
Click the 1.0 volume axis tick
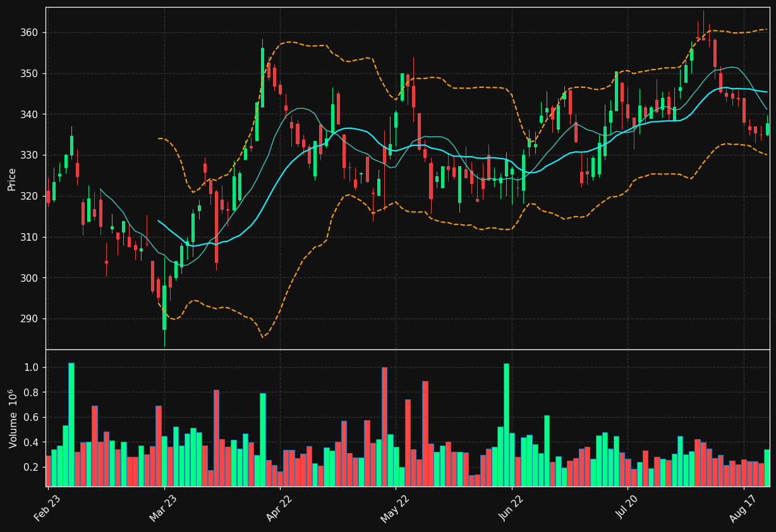tap(33, 368)
